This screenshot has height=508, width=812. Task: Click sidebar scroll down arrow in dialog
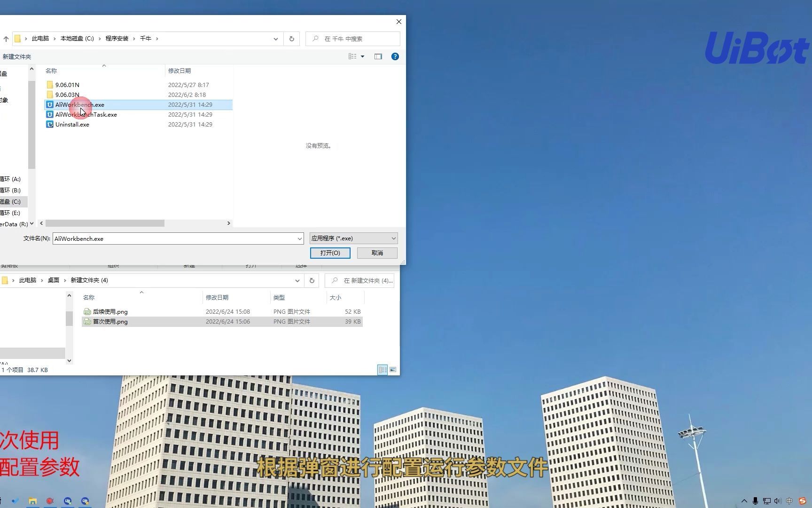point(31,223)
